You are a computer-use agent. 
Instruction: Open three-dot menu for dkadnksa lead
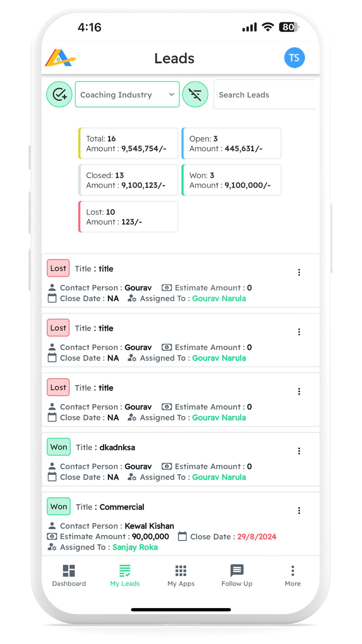(x=299, y=451)
